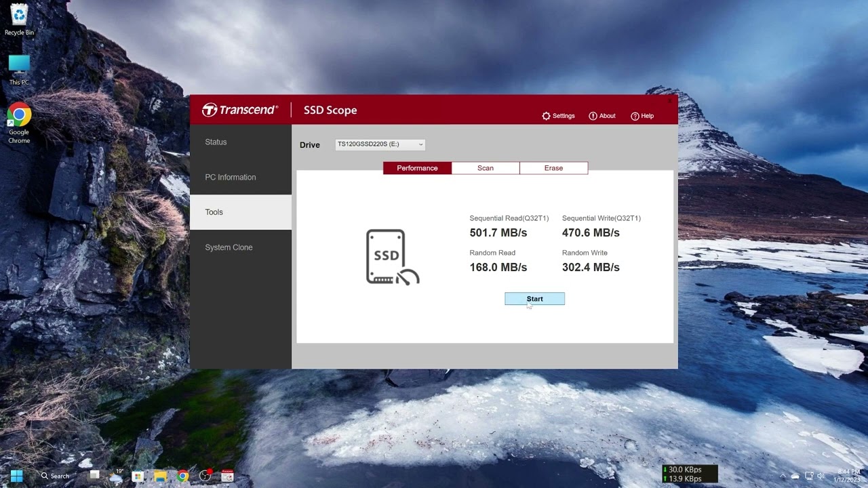Open the PC Information section
This screenshot has height=488, width=868.
241,177
